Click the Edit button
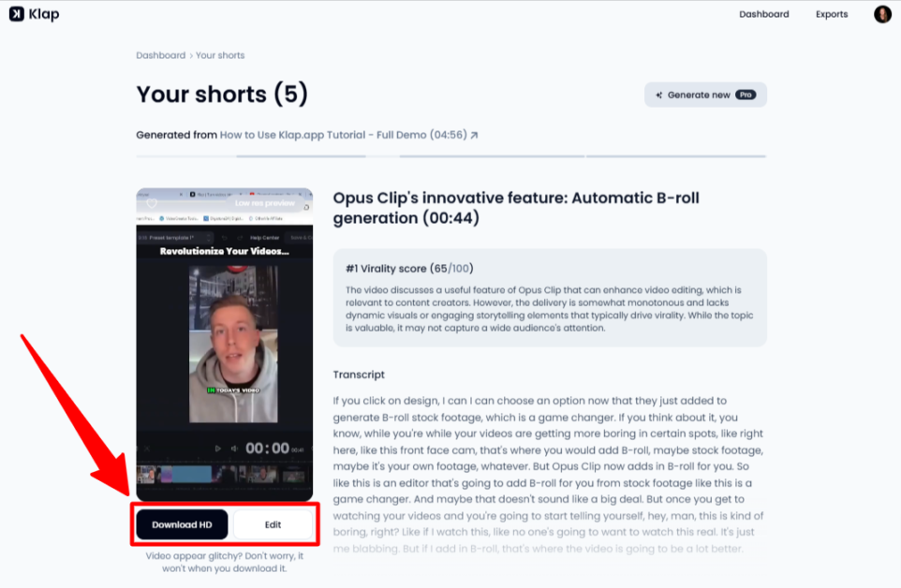The image size is (901, 588). click(x=273, y=524)
